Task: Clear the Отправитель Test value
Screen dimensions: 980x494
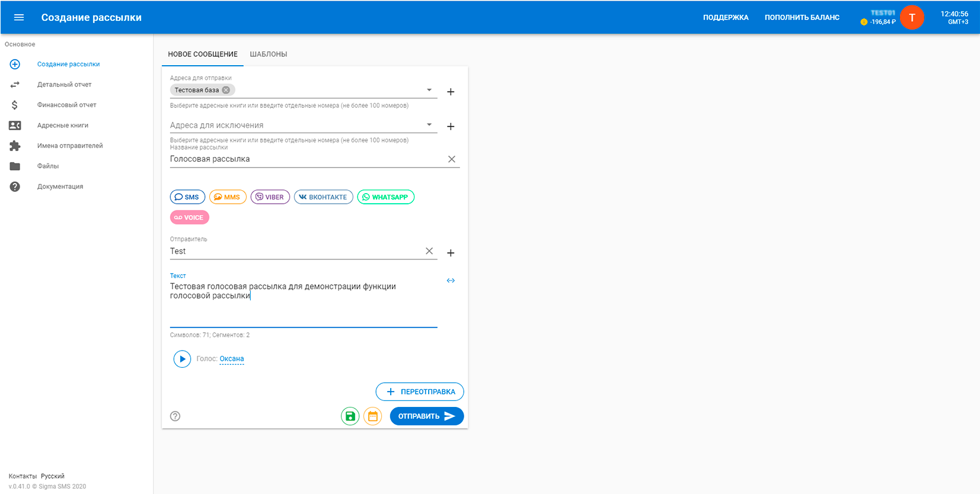Action: pyautogui.click(x=429, y=251)
